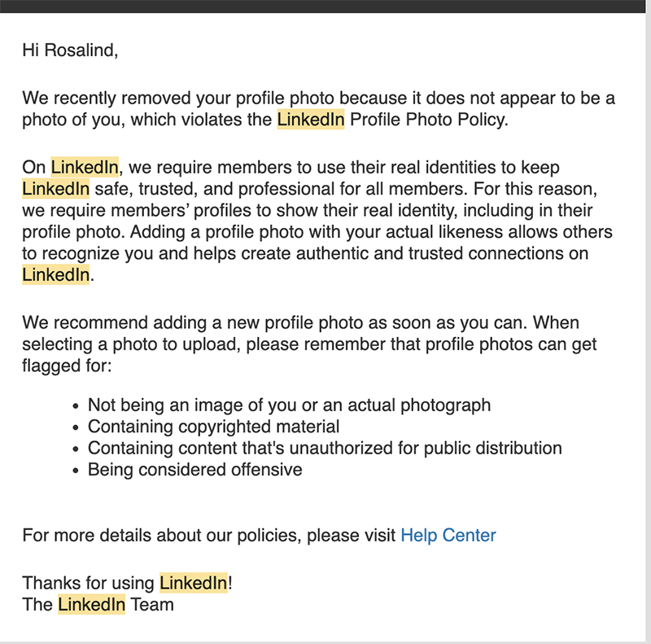Click highlighted LinkedIn before 'safe, trusted'
The width and height of the screenshot is (651, 644).
tap(55, 189)
